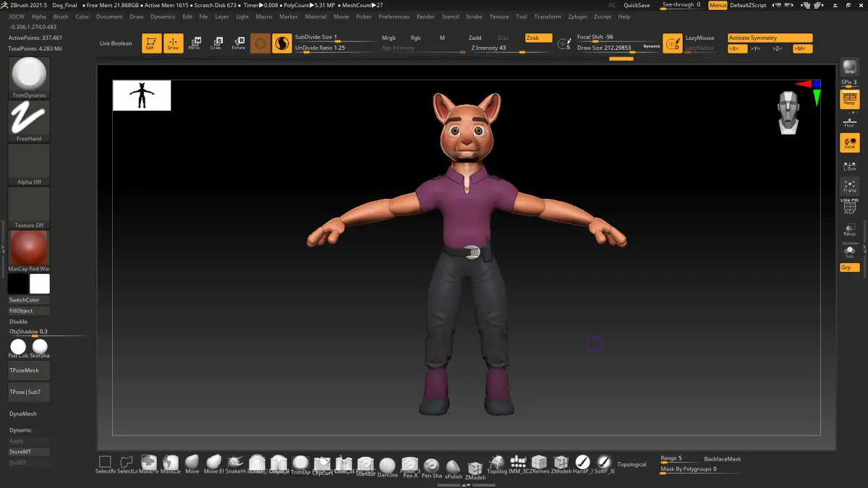Click the BPR render icon
This screenshot has width=868, height=488.
tap(849, 68)
